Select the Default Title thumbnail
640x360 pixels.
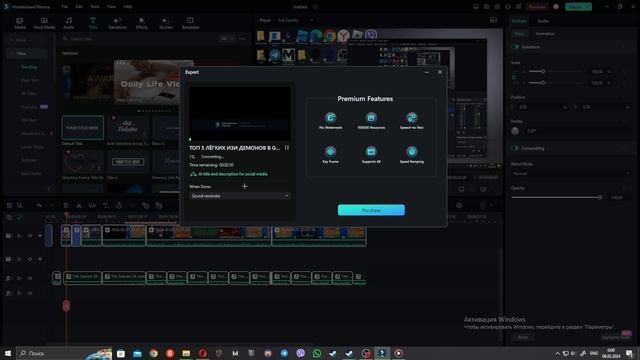click(82, 128)
